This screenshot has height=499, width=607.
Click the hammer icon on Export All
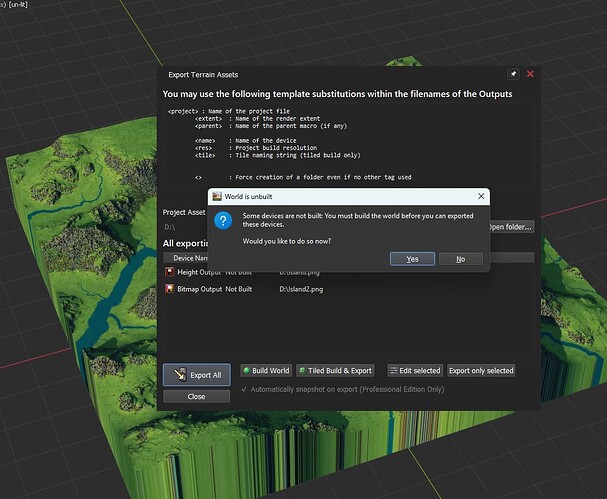(x=178, y=375)
